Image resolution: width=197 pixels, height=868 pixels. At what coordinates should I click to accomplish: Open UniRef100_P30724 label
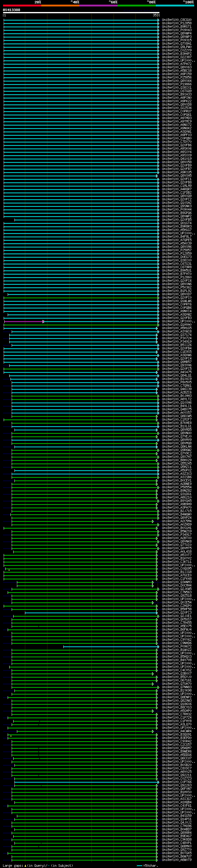176,338
